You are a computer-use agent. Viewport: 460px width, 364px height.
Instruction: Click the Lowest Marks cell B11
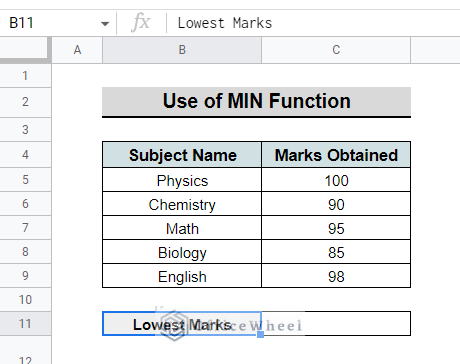(182, 324)
